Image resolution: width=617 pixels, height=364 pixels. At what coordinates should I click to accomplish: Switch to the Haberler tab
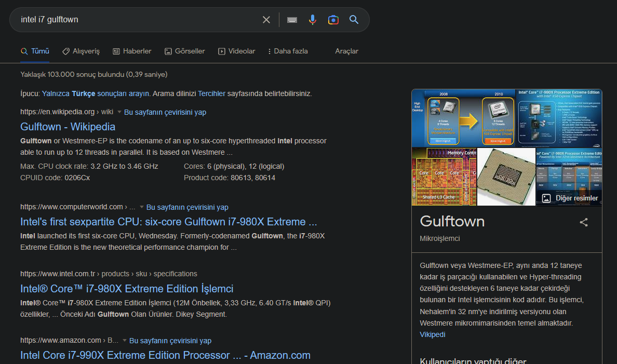tap(132, 51)
